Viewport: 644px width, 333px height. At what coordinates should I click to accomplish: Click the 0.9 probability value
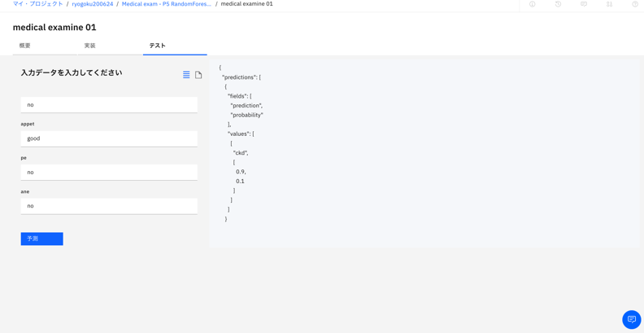click(241, 172)
